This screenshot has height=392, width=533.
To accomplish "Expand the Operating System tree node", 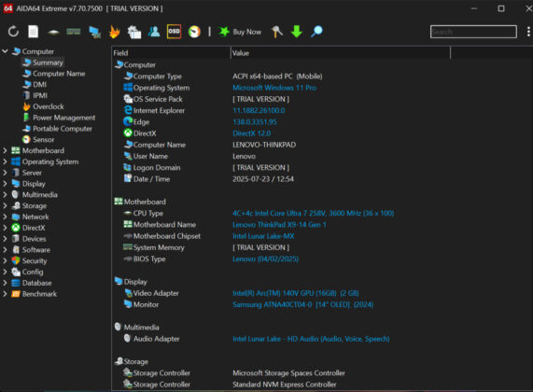I will click(5, 161).
